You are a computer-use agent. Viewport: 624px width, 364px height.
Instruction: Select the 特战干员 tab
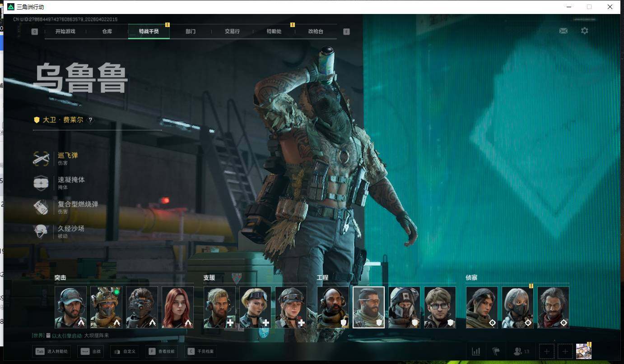coord(149,32)
